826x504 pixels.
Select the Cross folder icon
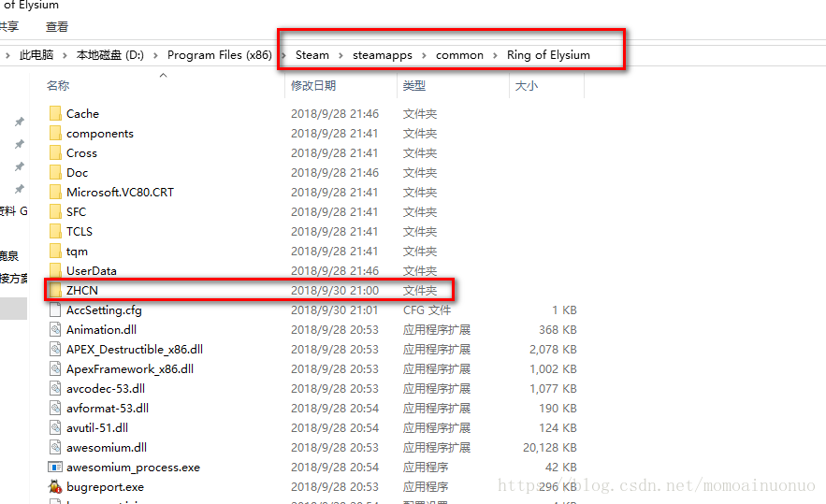click(55, 152)
